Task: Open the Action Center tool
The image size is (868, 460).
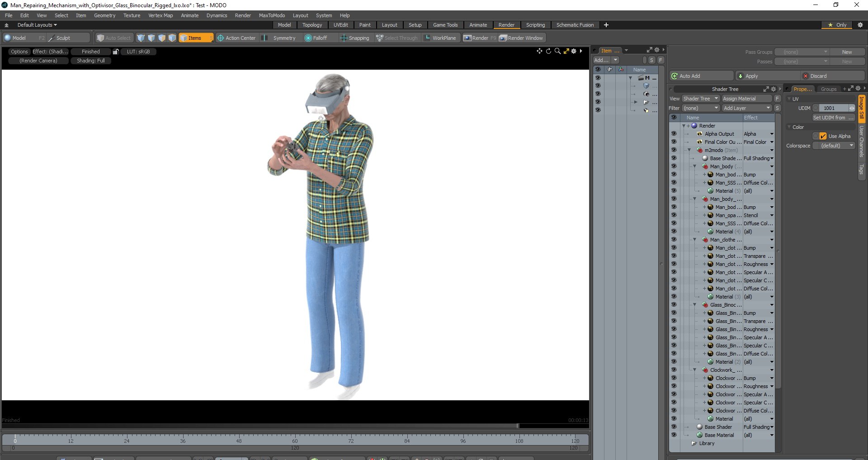Action: (236, 38)
